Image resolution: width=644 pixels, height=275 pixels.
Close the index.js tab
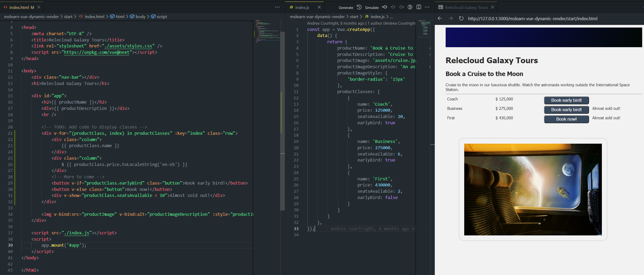click(319, 7)
